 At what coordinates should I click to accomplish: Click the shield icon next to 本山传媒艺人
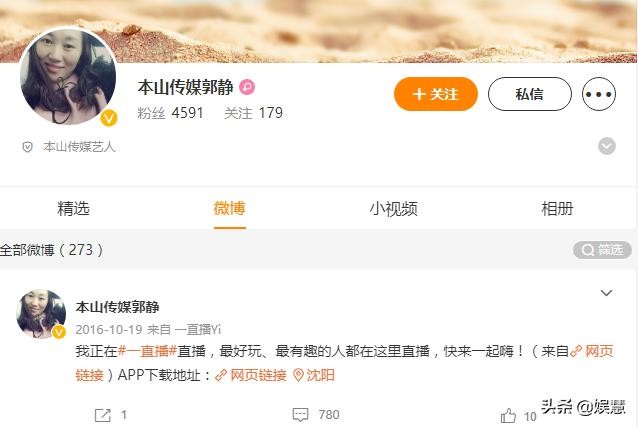click(x=27, y=147)
